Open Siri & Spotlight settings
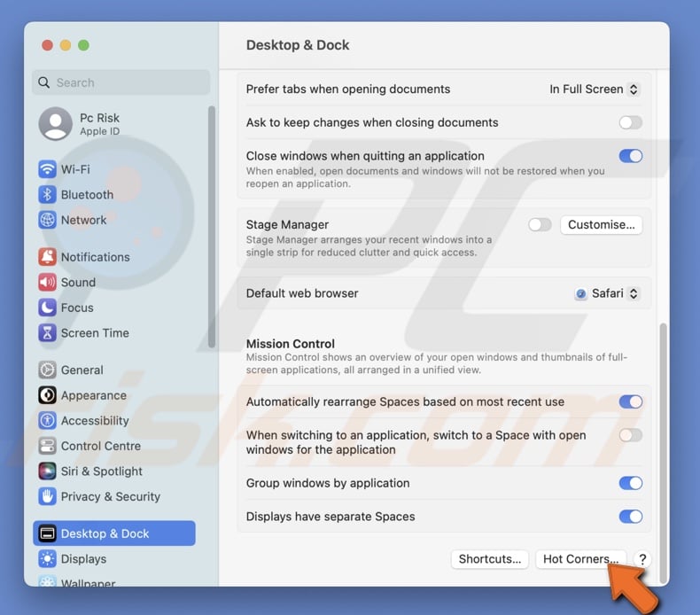 (113, 471)
